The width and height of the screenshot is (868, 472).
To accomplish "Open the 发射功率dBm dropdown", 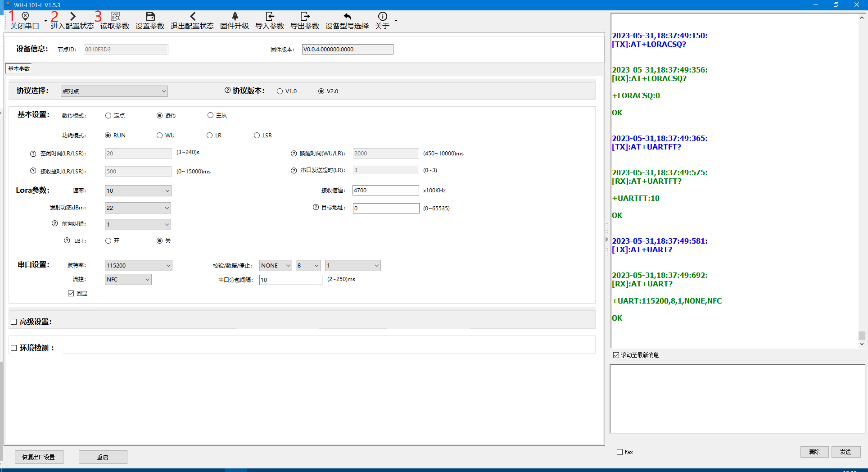I will point(138,208).
